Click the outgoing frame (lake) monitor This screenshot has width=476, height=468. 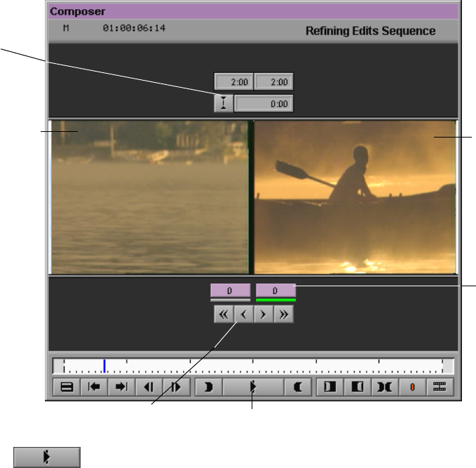tap(149, 197)
